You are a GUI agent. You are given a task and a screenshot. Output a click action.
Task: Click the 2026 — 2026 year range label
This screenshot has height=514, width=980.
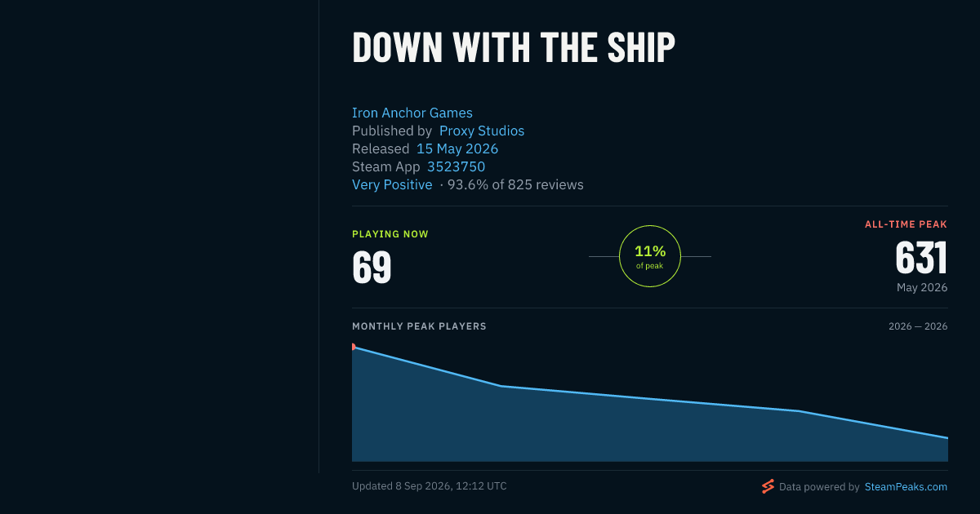(x=918, y=326)
